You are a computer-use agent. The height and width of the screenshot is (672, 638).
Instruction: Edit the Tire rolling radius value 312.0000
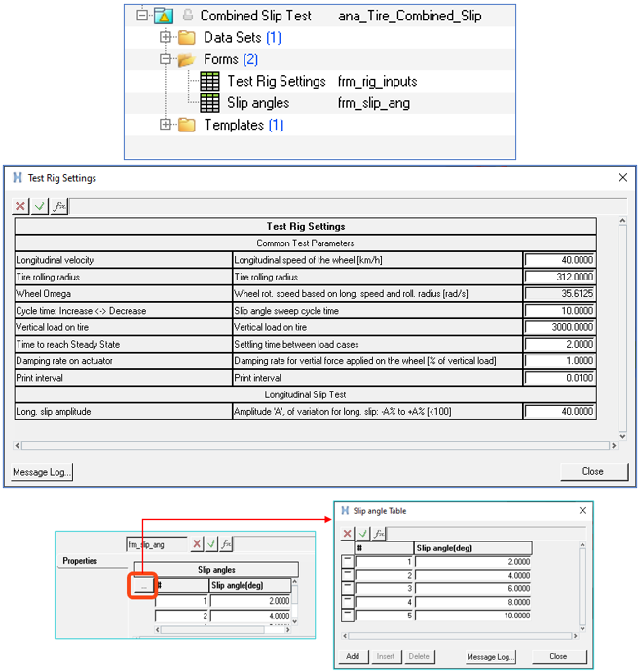pyautogui.click(x=559, y=277)
